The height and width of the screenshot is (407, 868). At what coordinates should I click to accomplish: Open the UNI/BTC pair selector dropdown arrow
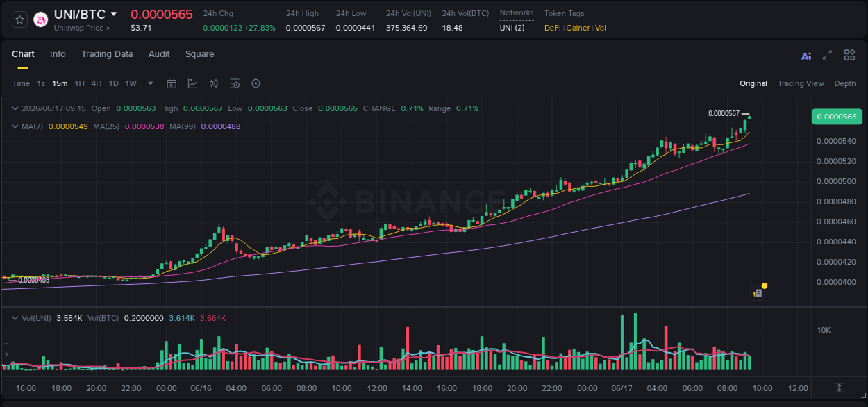point(114,14)
